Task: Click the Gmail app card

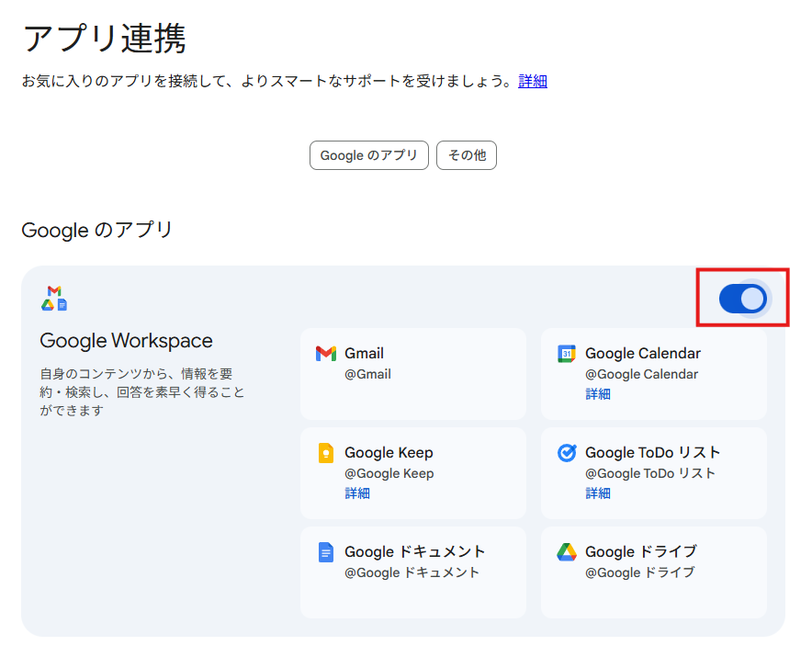Action: click(x=412, y=372)
